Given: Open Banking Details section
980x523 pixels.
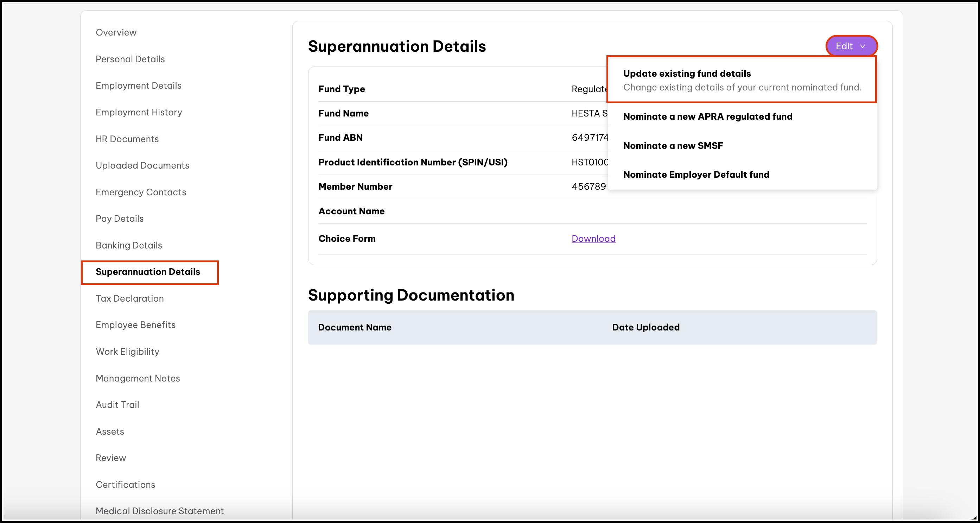Looking at the screenshot, I should [129, 245].
